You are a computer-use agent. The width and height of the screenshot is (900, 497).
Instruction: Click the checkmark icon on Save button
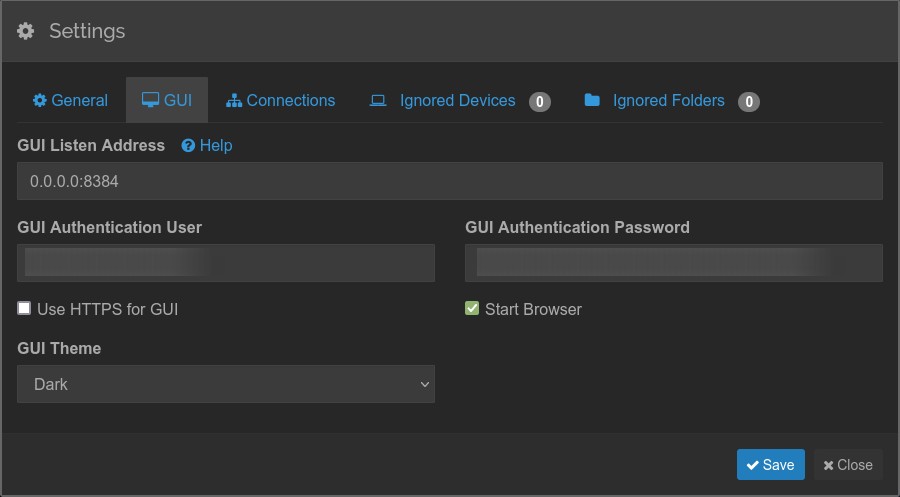(752, 465)
